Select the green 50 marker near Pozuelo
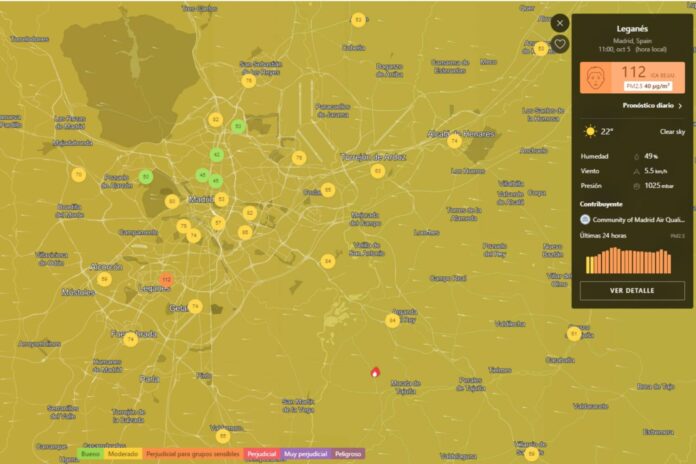 (146, 177)
